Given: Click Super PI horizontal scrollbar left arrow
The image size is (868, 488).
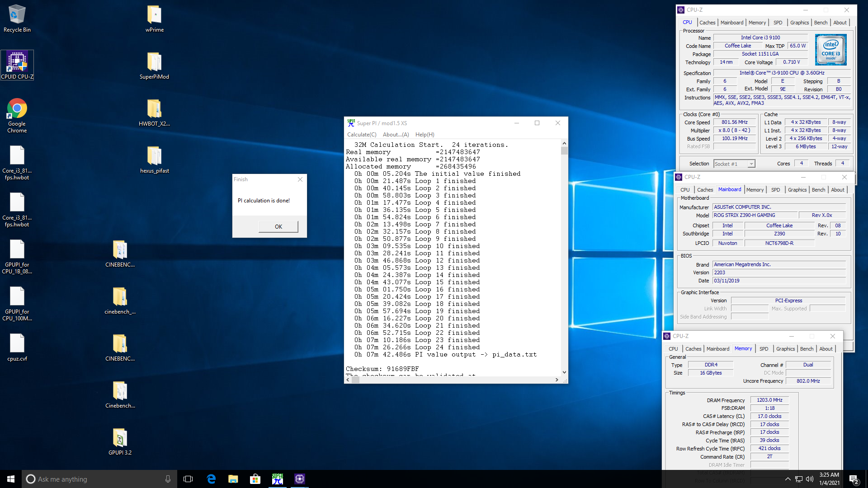Looking at the screenshot, I should click(x=348, y=380).
